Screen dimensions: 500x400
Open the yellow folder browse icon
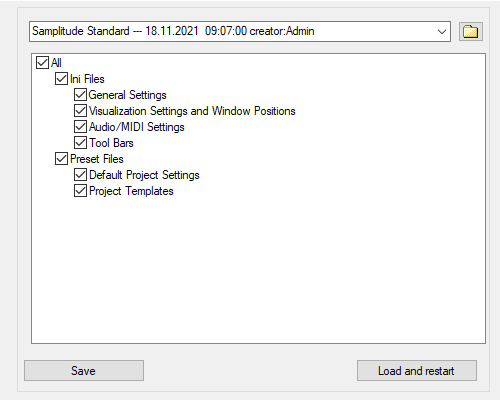[x=471, y=32]
